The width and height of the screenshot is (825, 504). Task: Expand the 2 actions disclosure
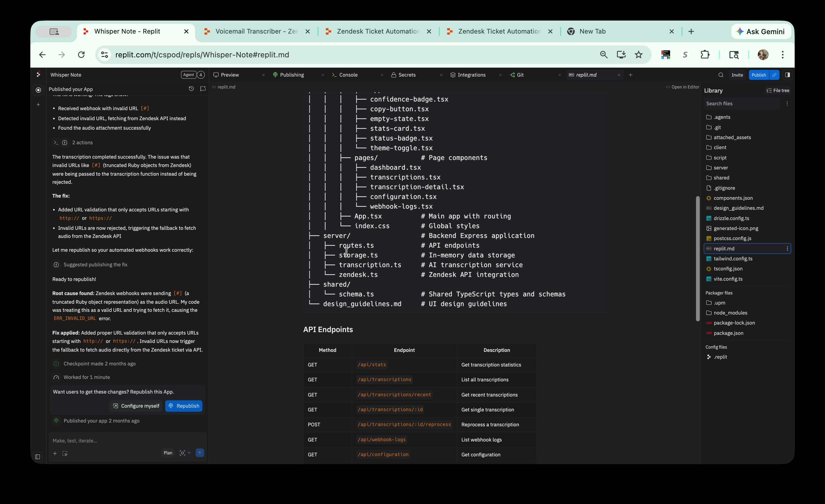[82, 143]
